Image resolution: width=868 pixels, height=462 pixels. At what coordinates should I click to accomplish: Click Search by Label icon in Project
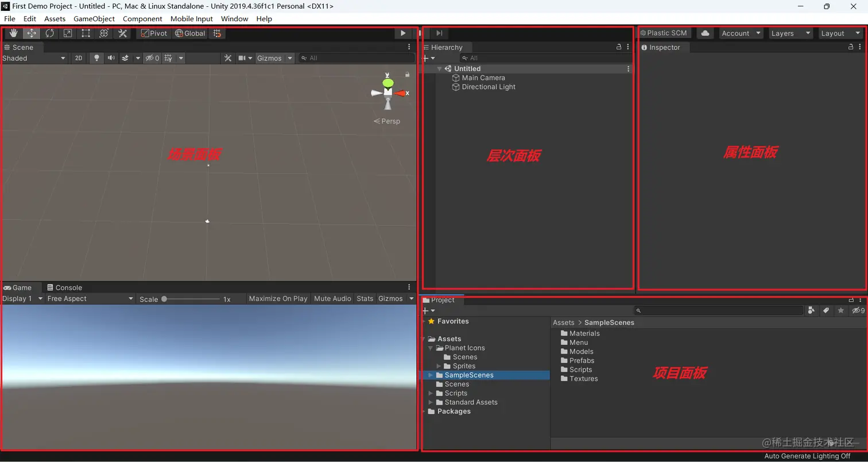click(x=826, y=310)
